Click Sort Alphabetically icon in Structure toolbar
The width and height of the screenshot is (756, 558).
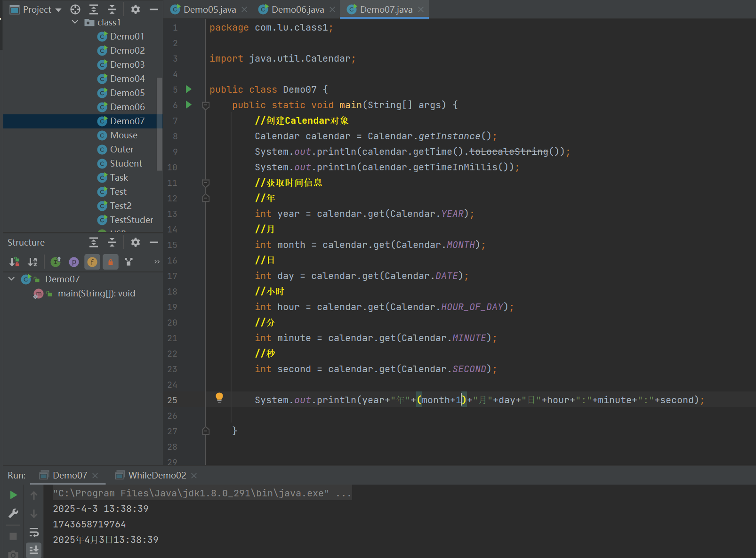[x=32, y=262]
